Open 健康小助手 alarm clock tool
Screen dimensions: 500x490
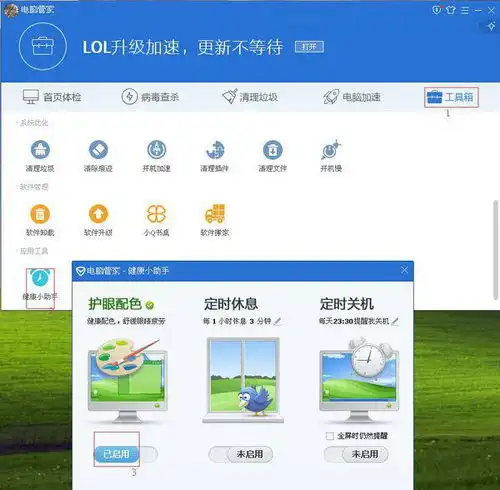pos(40,285)
